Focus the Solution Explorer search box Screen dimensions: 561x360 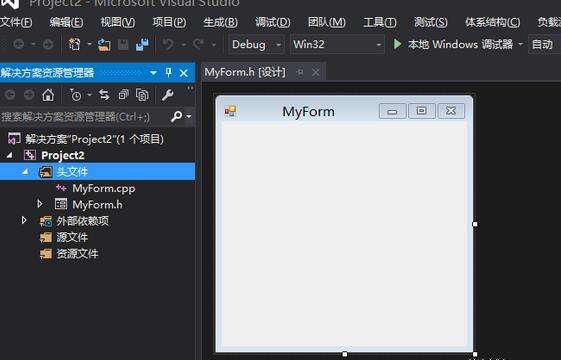pyautogui.click(x=84, y=117)
